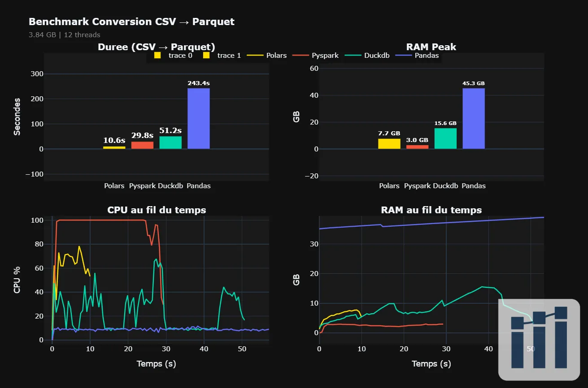Click the Pandas 243.4s duration bar
Image resolution: width=588 pixels, height=388 pixels.
tap(198, 118)
